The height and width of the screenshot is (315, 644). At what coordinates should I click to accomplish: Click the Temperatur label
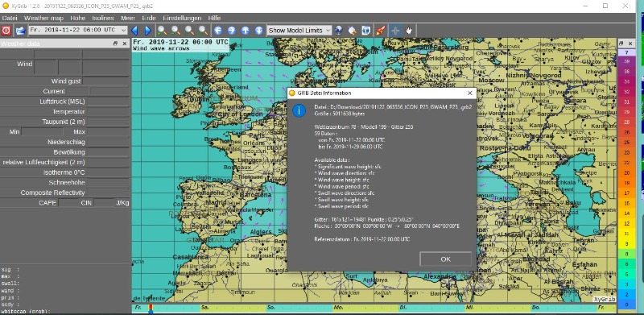pos(68,111)
